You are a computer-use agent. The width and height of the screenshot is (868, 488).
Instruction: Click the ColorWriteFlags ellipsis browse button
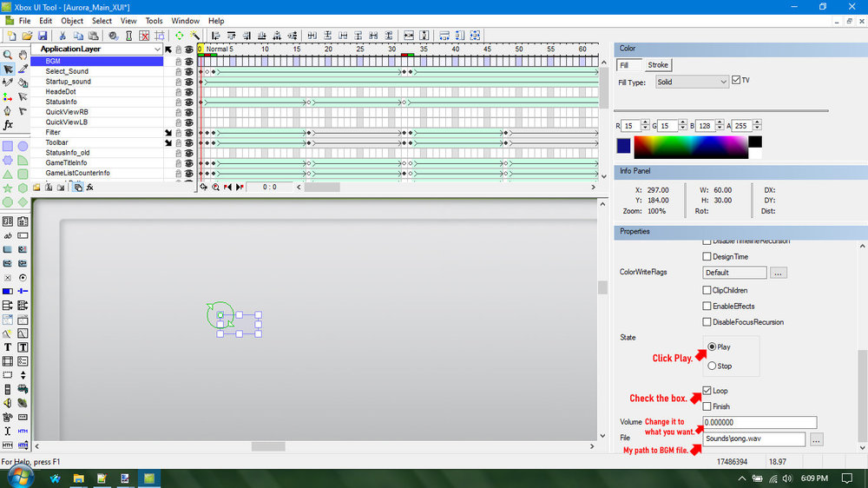[778, 273]
